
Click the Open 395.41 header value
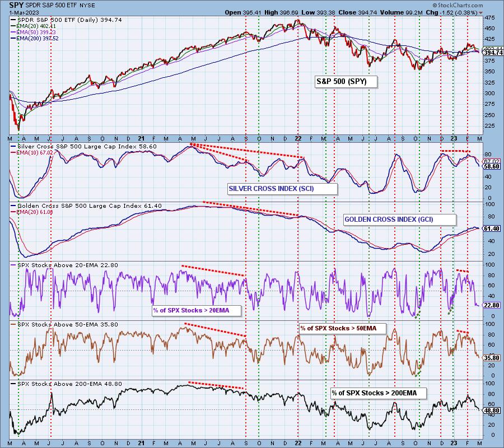[243, 12]
